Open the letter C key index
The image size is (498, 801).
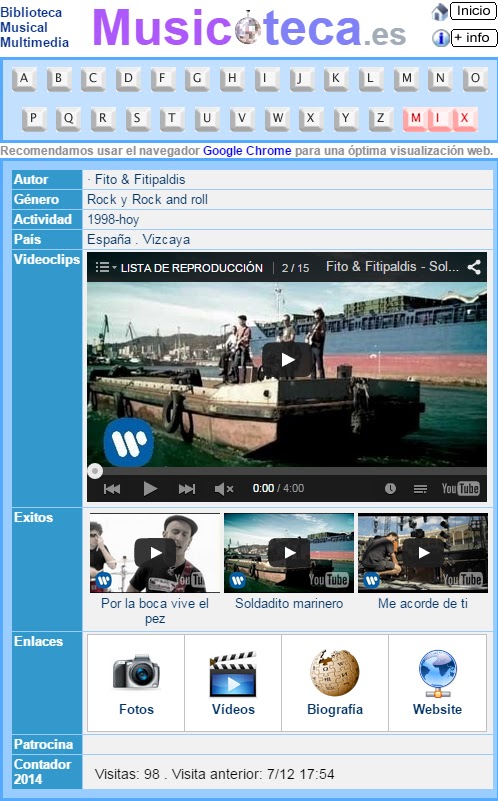point(93,79)
